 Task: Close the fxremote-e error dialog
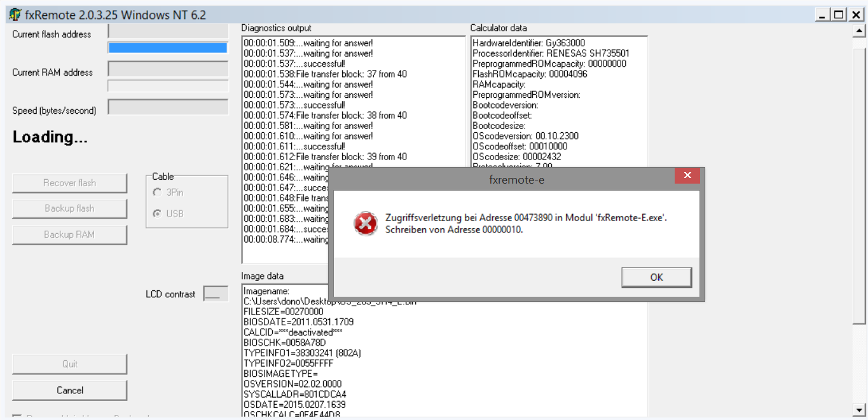[x=687, y=176]
